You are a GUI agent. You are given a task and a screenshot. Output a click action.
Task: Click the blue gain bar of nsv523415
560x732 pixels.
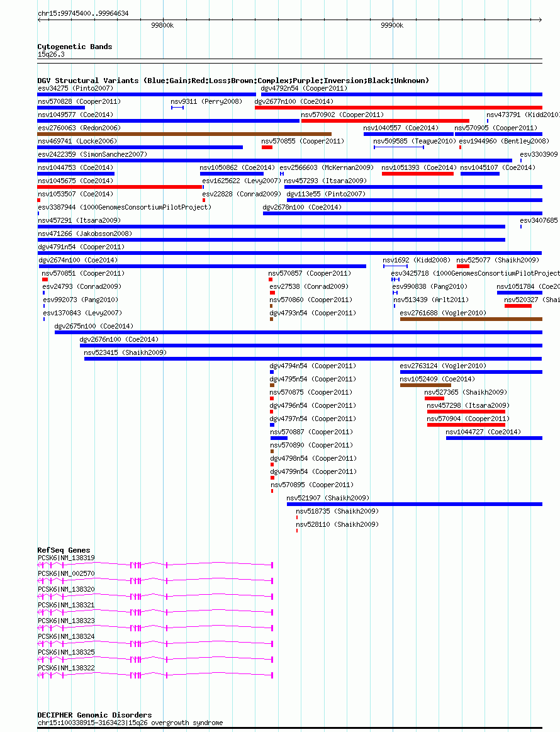(313, 359)
